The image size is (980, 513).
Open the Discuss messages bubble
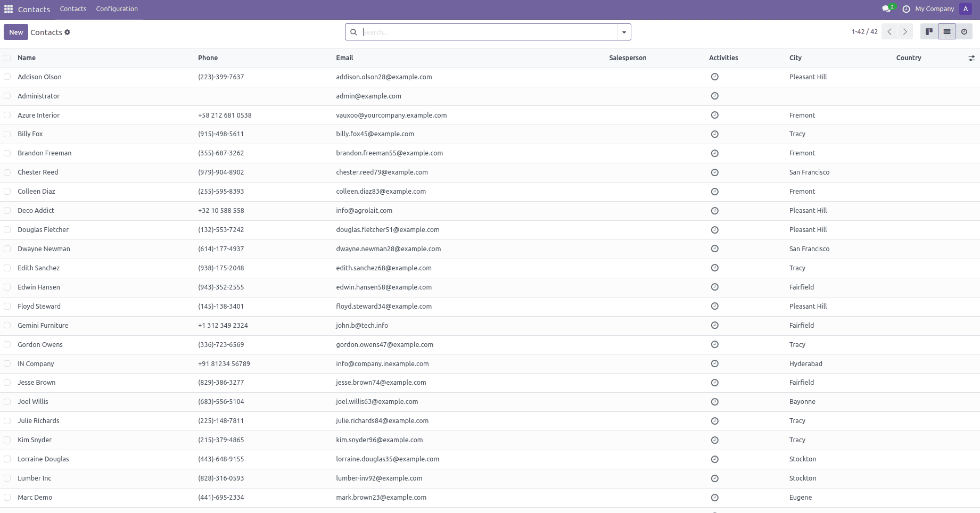pos(886,9)
